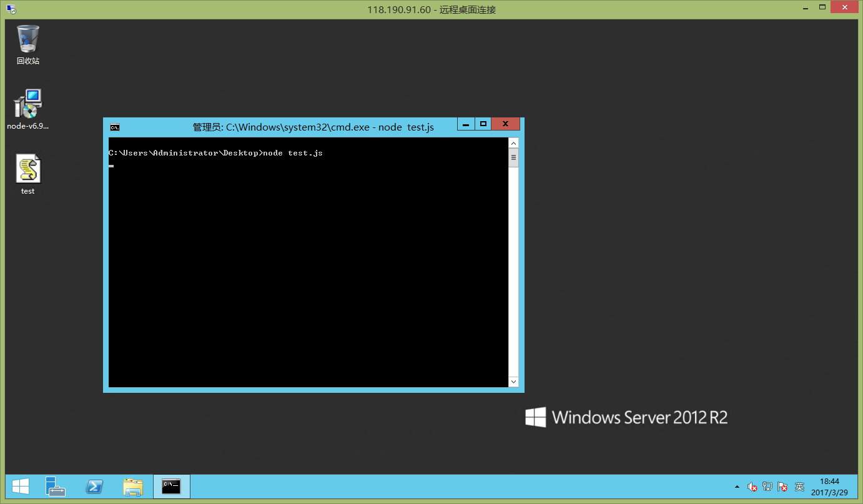The width and height of the screenshot is (863, 504).
Task: Click the cmd title text '管理员: C:\Windows\system32\cmd.exe'
Action: tap(282, 127)
